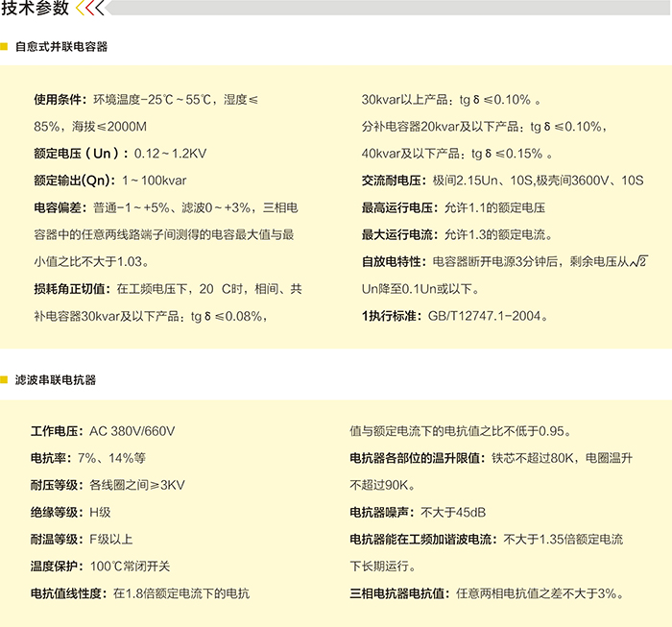
Task: Click the 三相电抗器电抗值 label
Action: tap(401, 593)
